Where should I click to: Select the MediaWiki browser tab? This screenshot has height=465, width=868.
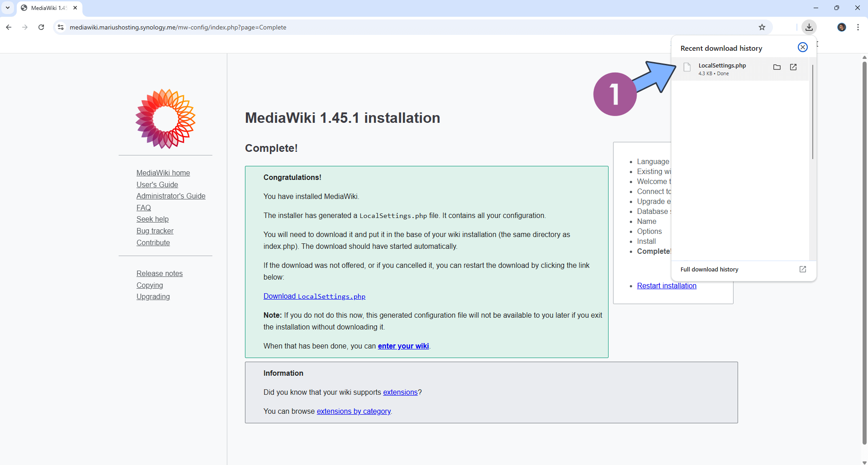(45, 8)
